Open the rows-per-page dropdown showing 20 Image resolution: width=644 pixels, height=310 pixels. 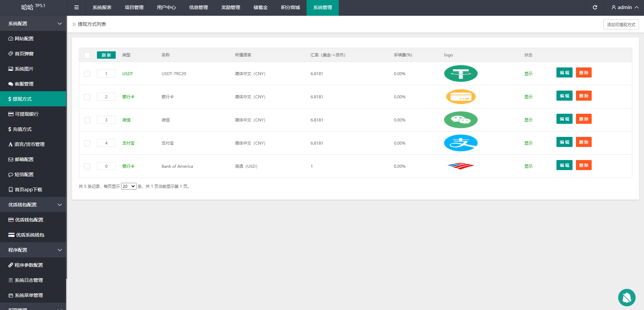[x=128, y=186]
